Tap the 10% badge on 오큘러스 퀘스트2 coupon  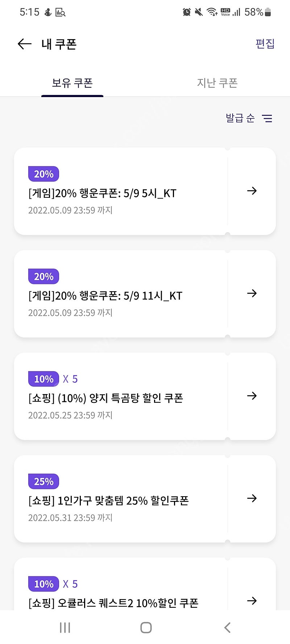(x=43, y=584)
